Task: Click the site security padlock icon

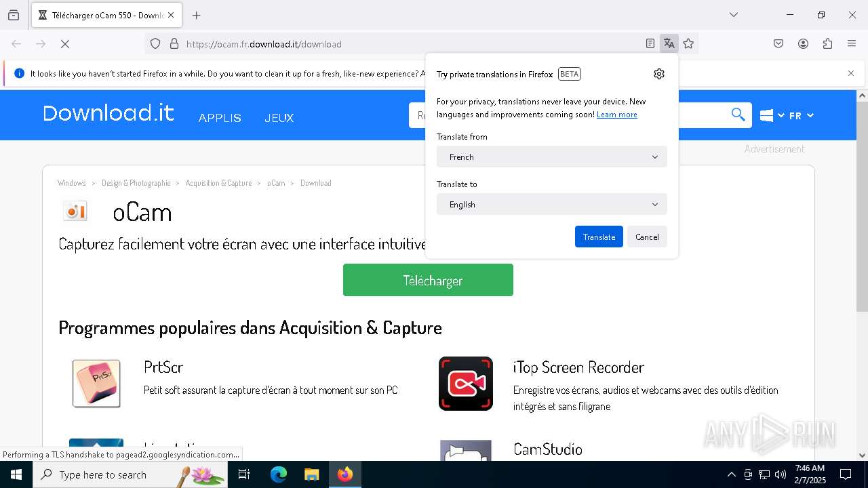Action: [x=174, y=44]
